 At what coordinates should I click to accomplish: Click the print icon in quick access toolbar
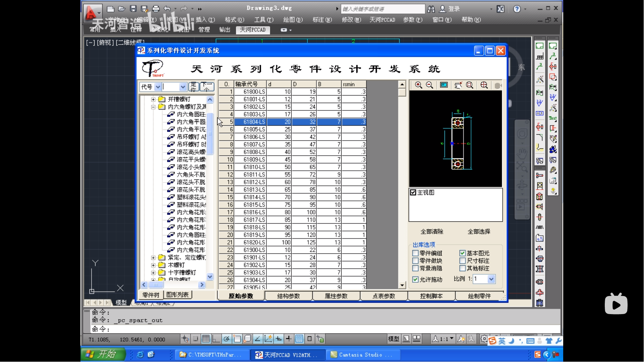[156, 9]
